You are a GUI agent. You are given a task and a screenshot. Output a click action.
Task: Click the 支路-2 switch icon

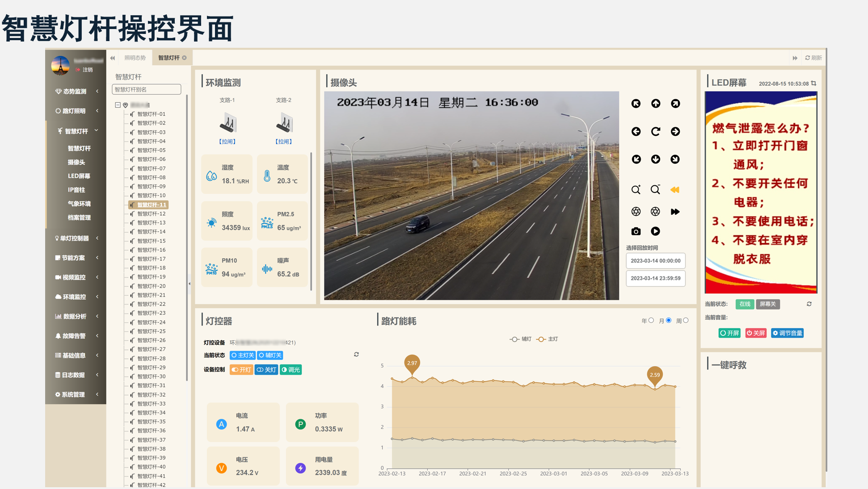pyautogui.click(x=284, y=122)
